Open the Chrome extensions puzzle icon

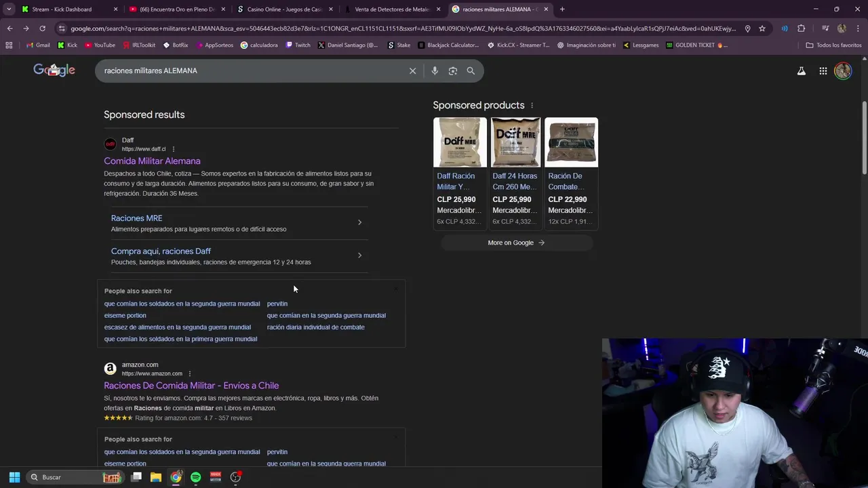click(801, 28)
